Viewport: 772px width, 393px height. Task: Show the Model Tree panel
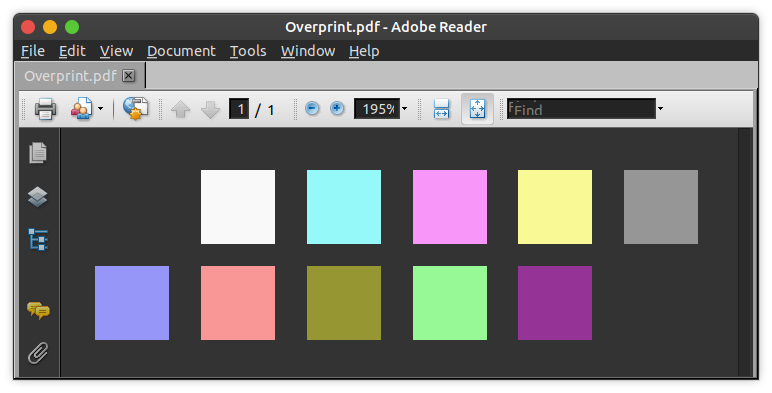click(38, 240)
